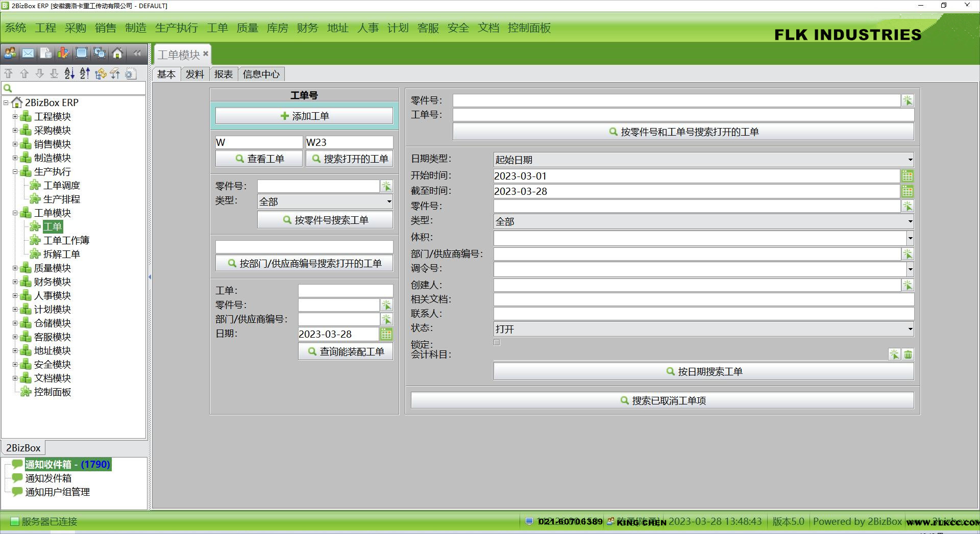Click trash icon next to 会计科目

[908, 354]
